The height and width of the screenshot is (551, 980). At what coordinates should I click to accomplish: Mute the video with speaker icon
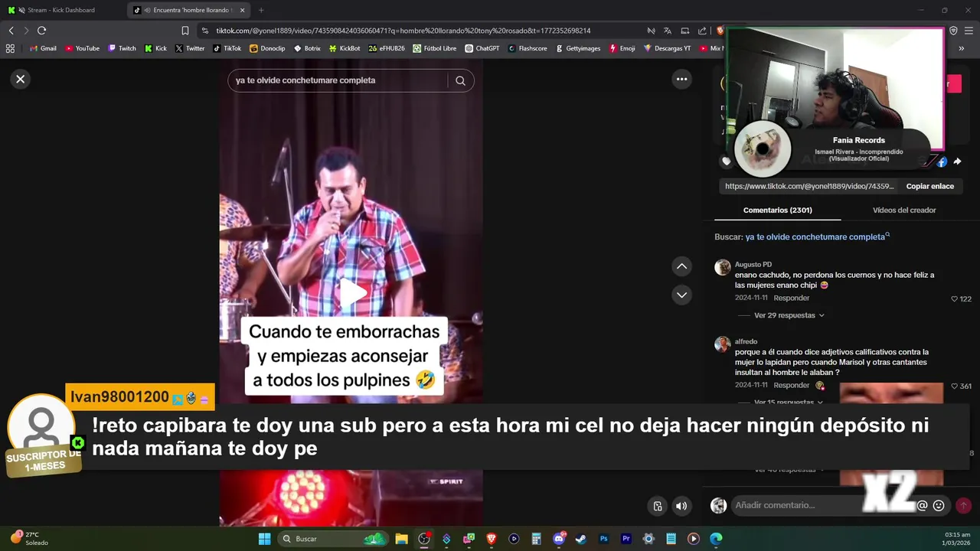click(x=681, y=506)
